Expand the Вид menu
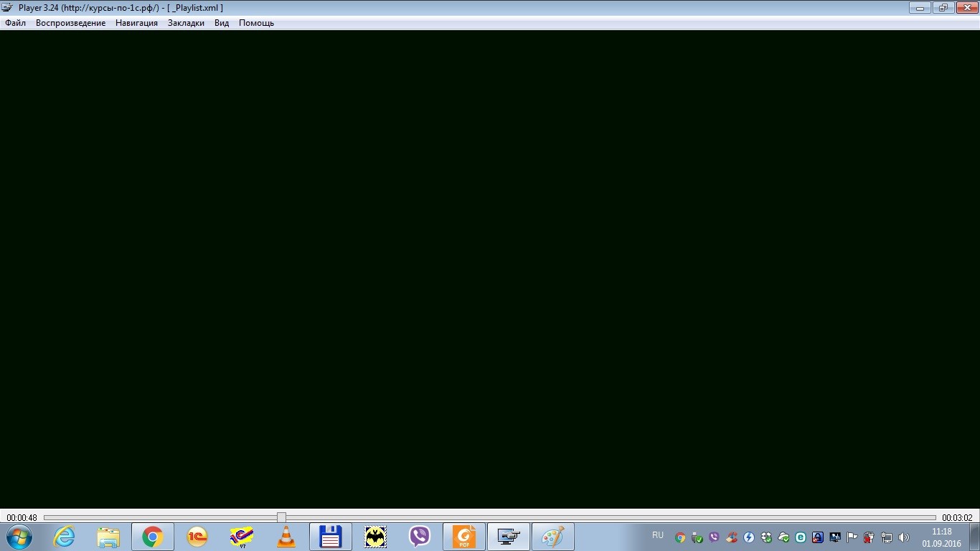Image resolution: width=980 pixels, height=551 pixels. 222,23
